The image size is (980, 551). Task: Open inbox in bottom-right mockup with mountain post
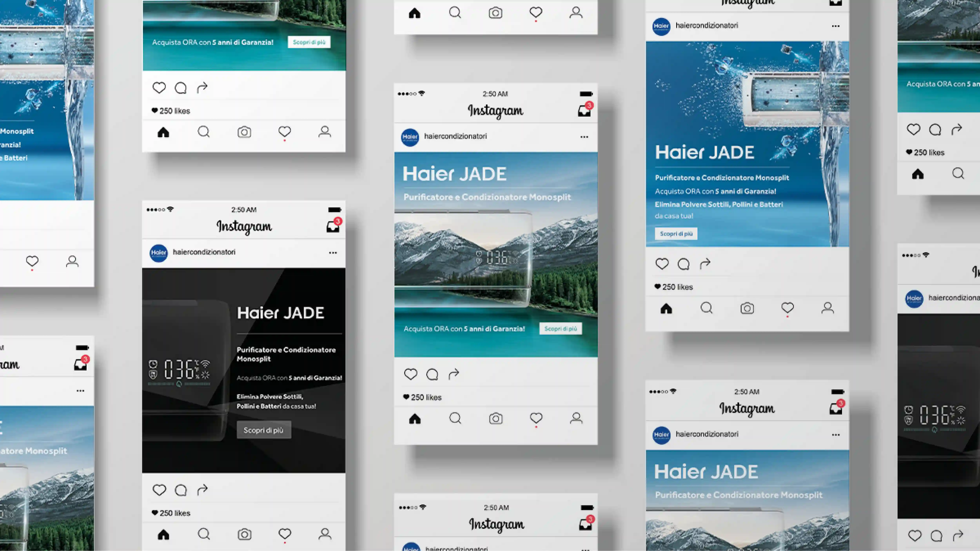coord(837,407)
